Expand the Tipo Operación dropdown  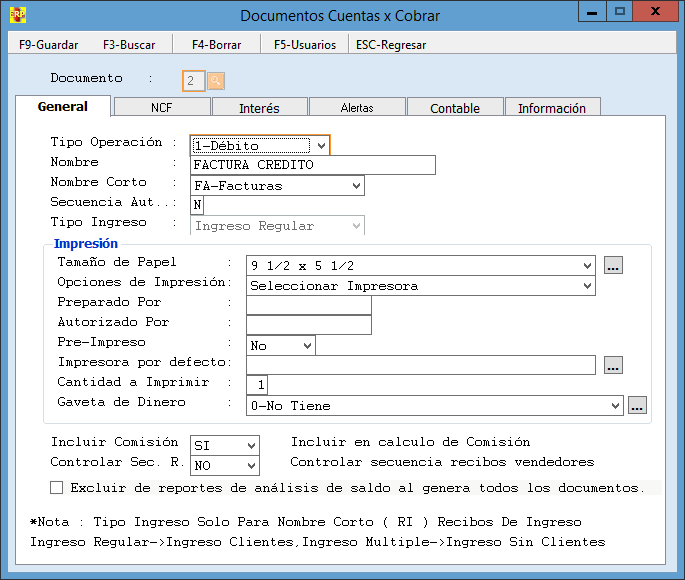319,145
